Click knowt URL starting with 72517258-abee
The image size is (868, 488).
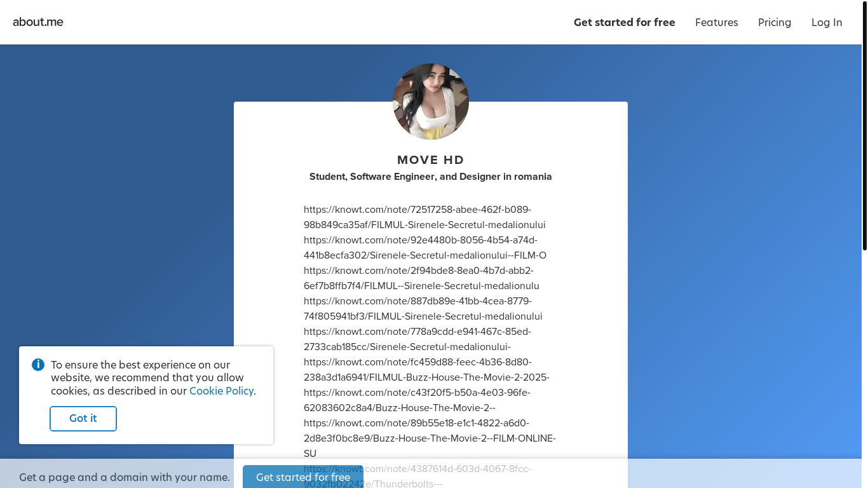tap(424, 217)
